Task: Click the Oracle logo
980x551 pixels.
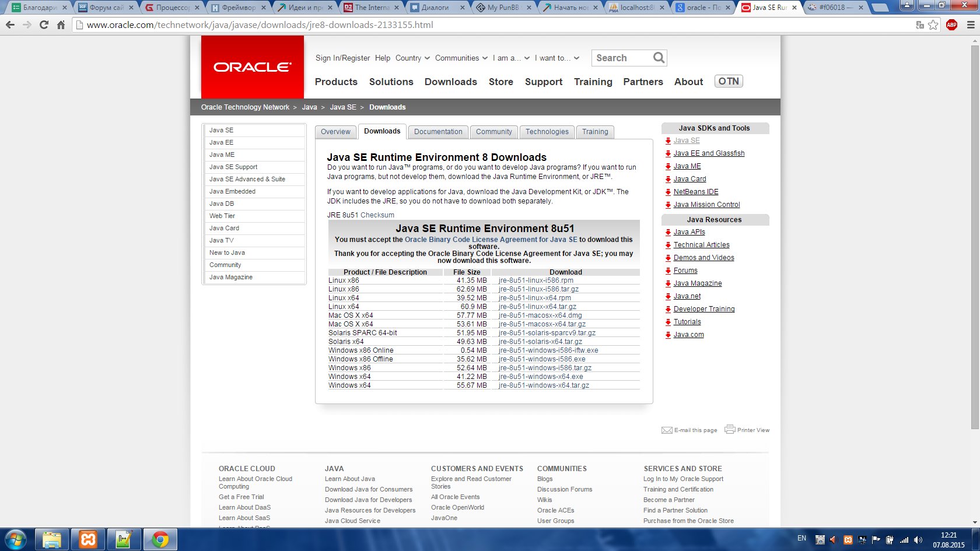Action: point(253,67)
